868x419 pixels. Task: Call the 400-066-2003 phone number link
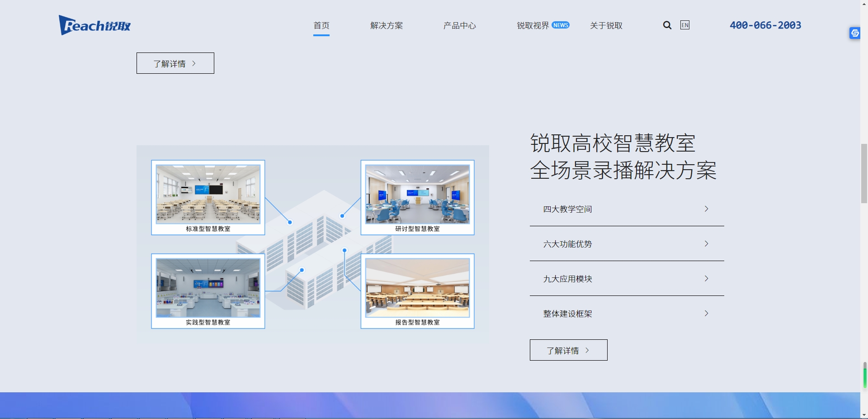(765, 25)
